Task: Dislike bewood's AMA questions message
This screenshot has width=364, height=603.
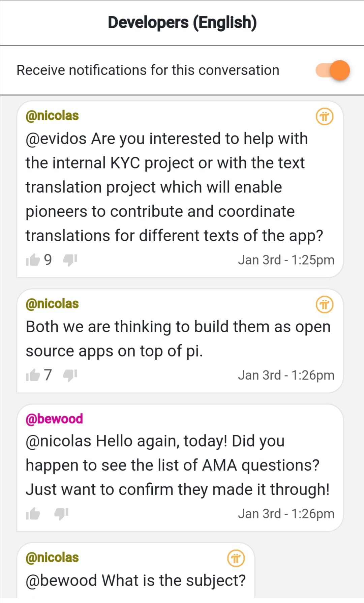Action: (x=61, y=514)
